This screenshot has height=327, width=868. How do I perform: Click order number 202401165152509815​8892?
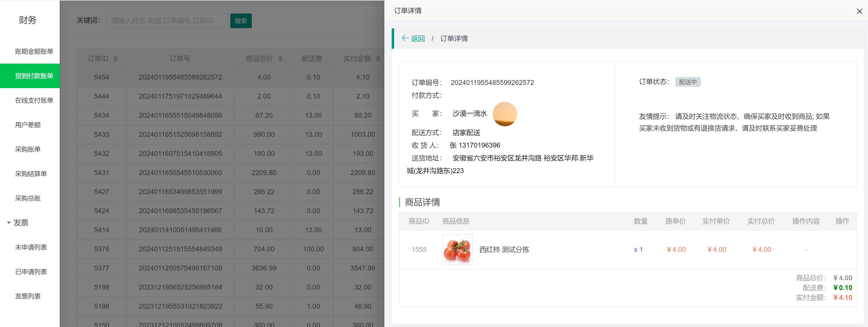(x=180, y=134)
